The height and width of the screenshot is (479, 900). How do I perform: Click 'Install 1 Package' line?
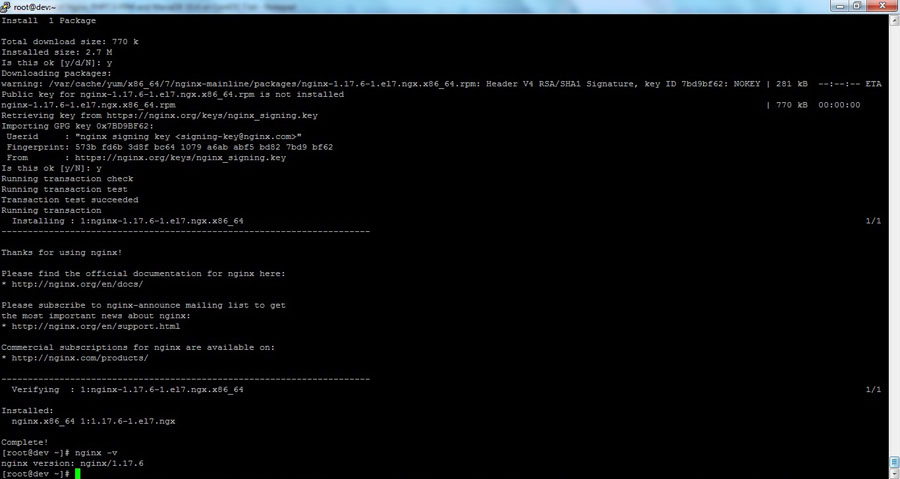(48, 21)
